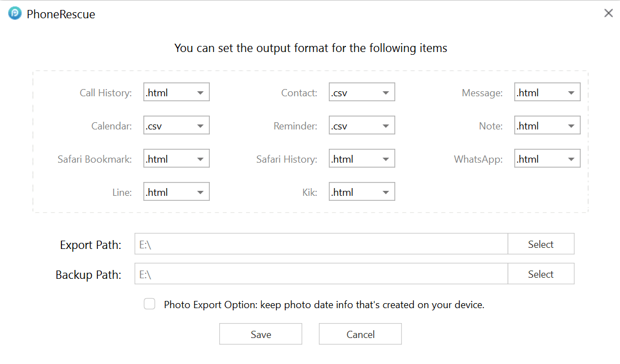This screenshot has width=620, height=364.
Task: Save the output format settings
Action: (261, 334)
